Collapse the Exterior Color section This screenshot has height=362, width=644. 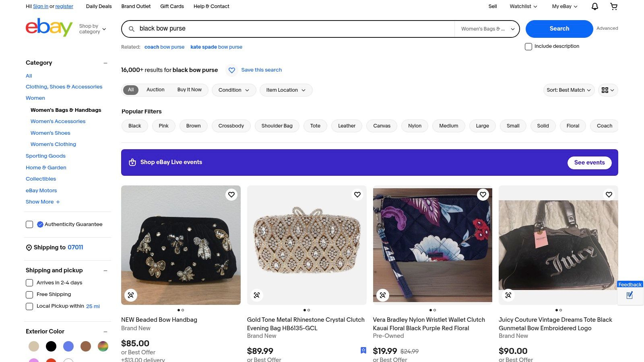105,332
